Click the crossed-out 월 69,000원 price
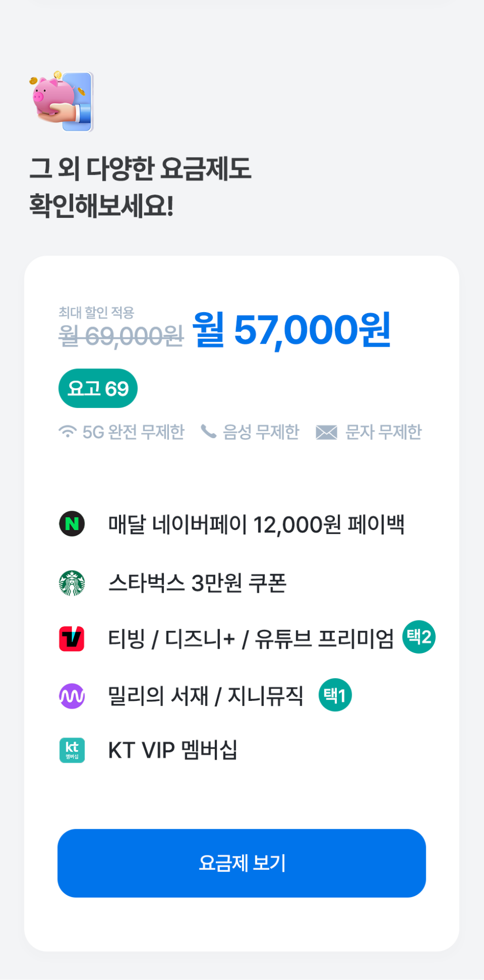This screenshot has height=980, width=484. 121,337
